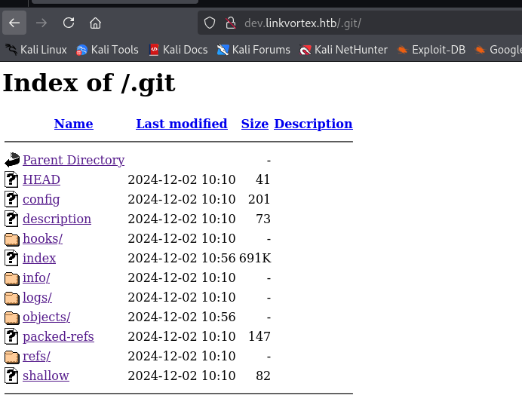Click the browser forward arrow

(x=41, y=23)
